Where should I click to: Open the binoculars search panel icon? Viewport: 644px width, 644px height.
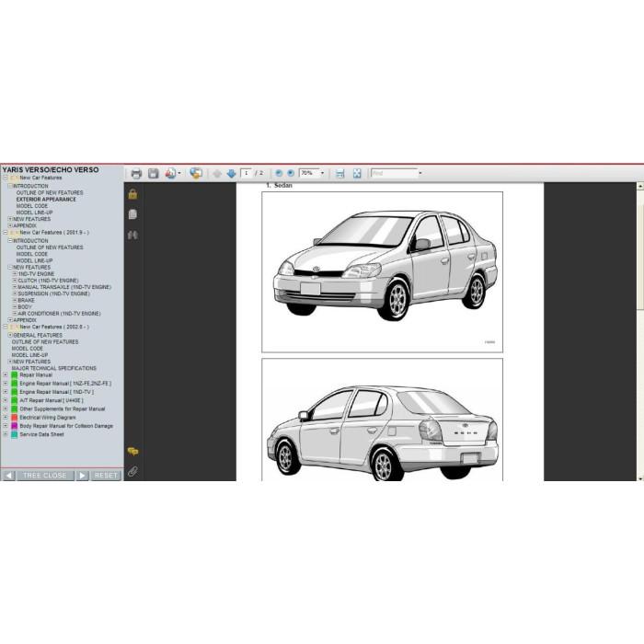point(132,235)
